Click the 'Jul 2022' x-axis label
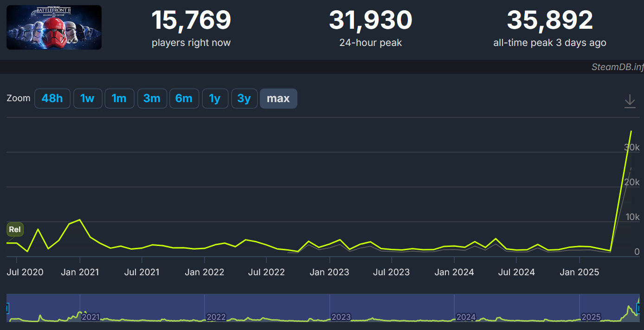This screenshot has width=644, height=330. (266, 272)
